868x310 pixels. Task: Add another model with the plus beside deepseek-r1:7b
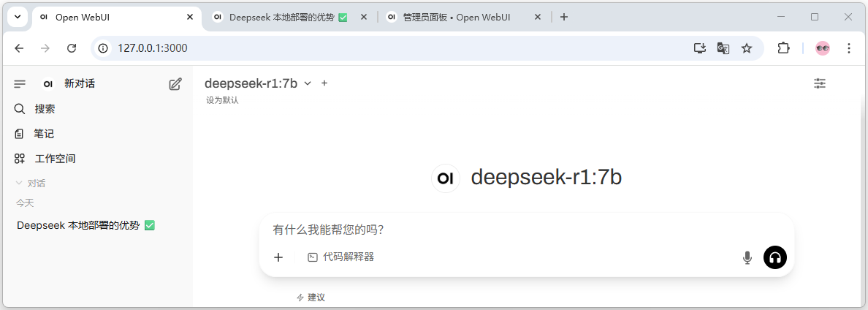pos(324,83)
